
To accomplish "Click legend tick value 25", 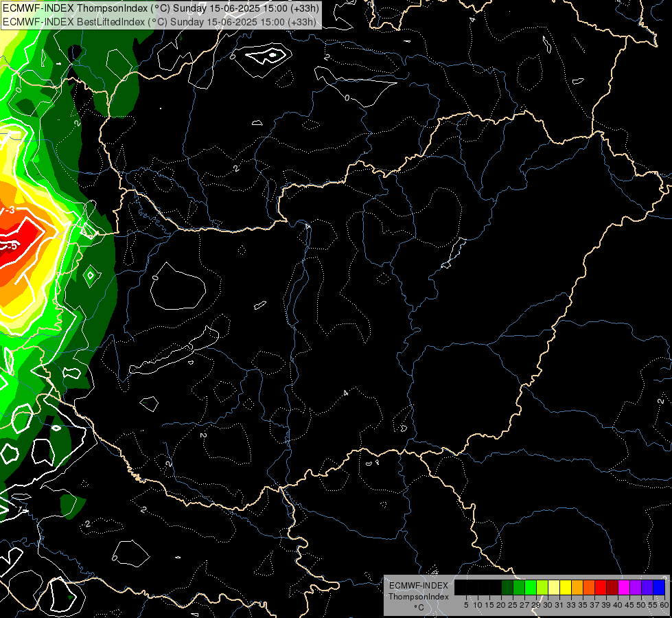I will click(x=513, y=605).
